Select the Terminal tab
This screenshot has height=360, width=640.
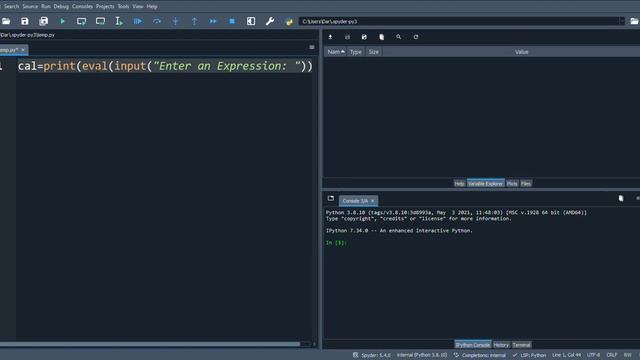tap(522, 345)
